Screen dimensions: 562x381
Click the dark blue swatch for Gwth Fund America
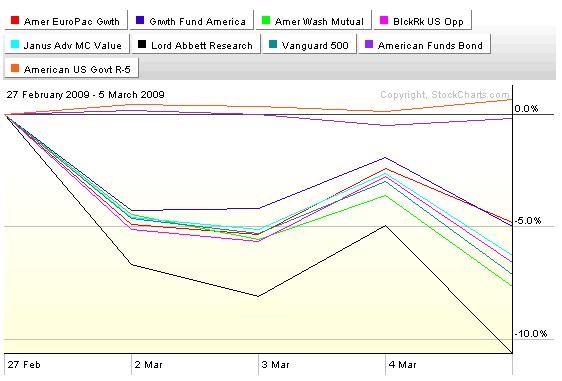(x=140, y=20)
